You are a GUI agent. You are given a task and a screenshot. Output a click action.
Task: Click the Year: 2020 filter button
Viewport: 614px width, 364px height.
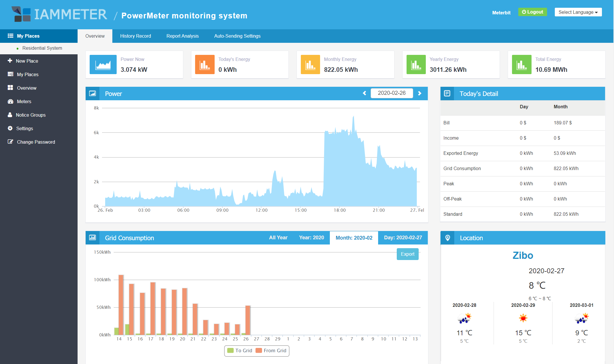(x=311, y=238)
